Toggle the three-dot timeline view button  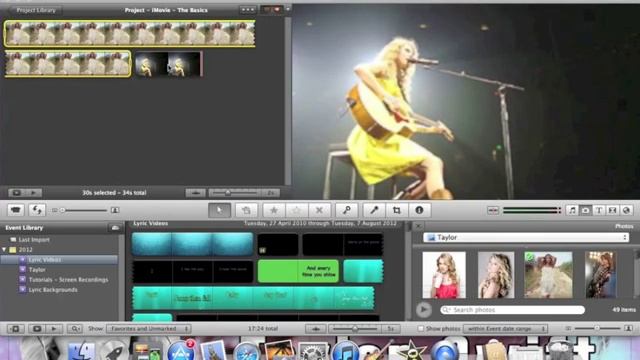(x=248, y=10)
